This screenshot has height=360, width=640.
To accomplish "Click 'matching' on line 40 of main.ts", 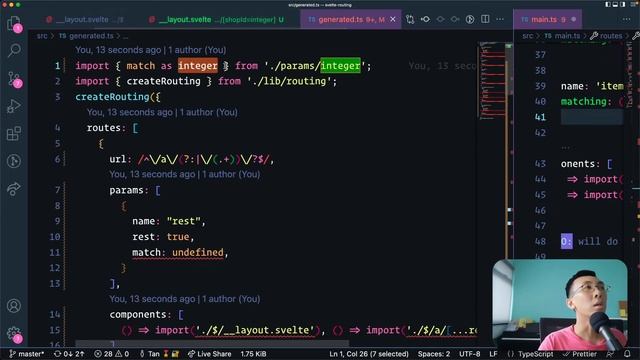I will click(x=584, y=101).
